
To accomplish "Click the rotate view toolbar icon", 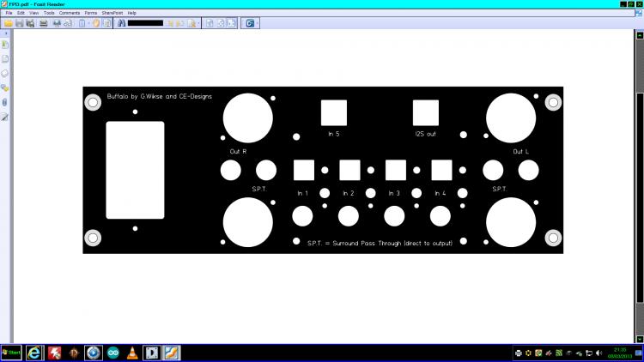I will tap(221, 23).
